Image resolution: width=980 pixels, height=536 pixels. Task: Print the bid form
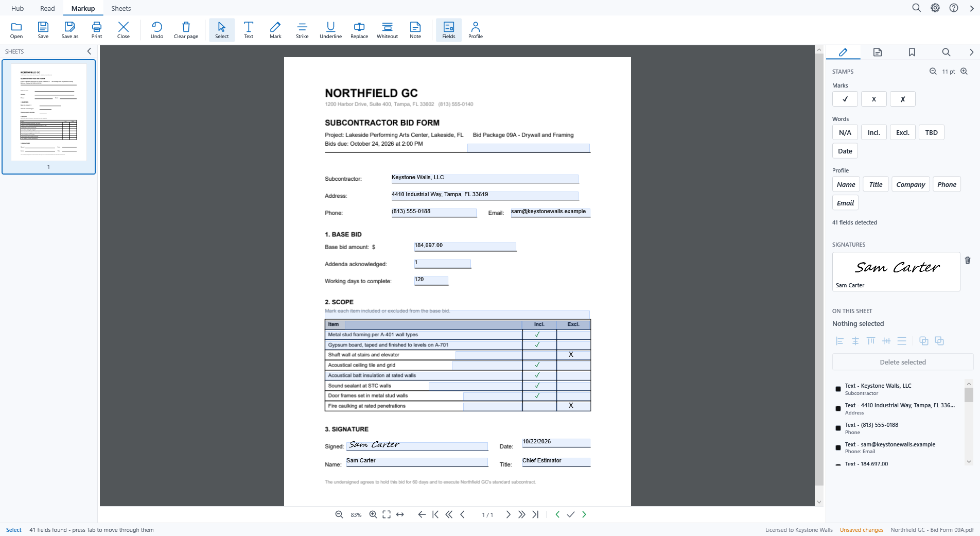pyautogui.click(x=97, y=30)
